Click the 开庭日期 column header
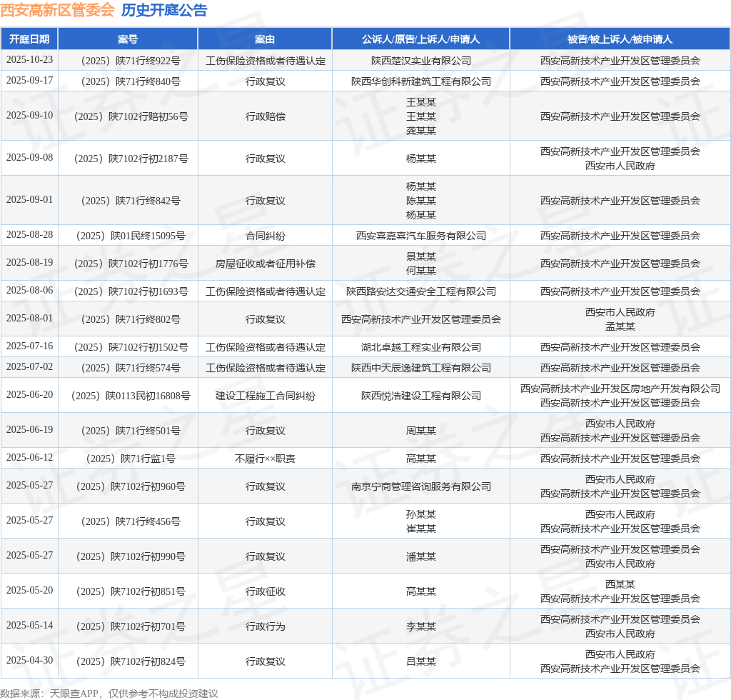 (x=29, y=39)
